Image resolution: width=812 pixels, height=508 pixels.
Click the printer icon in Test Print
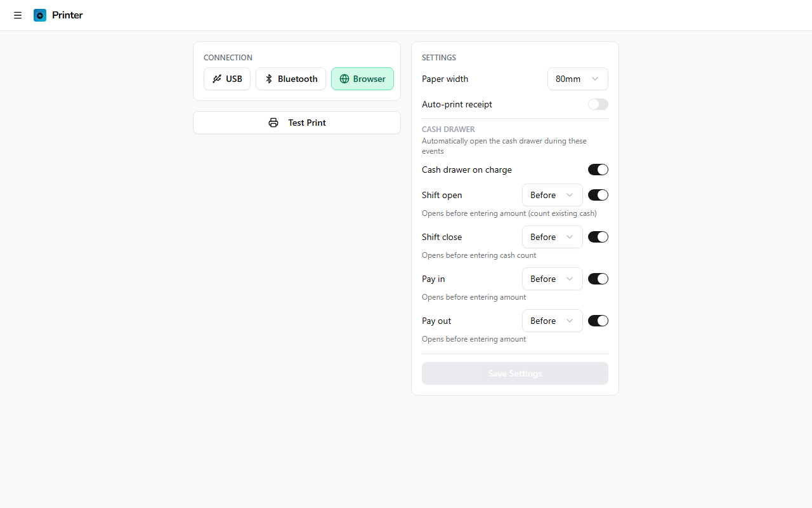point(273,123)
